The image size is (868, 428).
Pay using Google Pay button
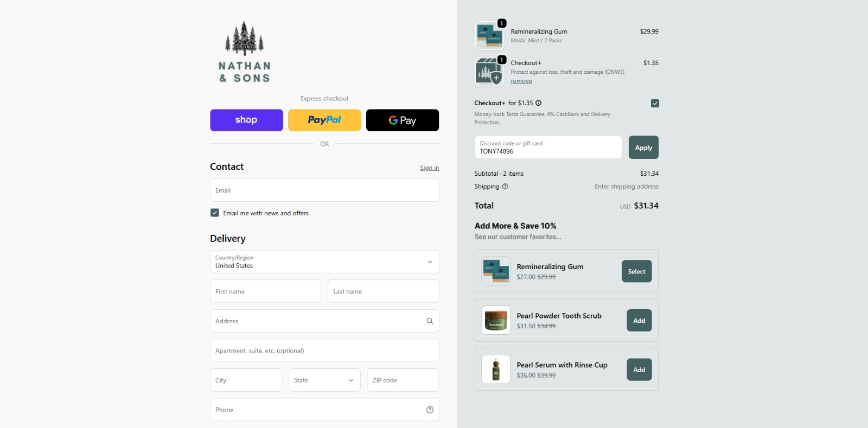402,120
